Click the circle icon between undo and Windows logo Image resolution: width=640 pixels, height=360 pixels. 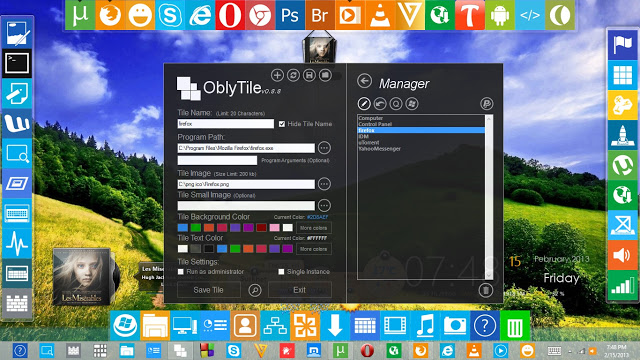click(396, 104)
